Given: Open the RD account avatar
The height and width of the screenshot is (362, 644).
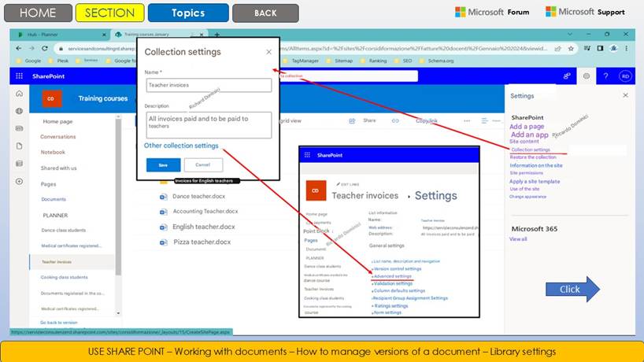Looking at the screenshot, I should [625, 76].
